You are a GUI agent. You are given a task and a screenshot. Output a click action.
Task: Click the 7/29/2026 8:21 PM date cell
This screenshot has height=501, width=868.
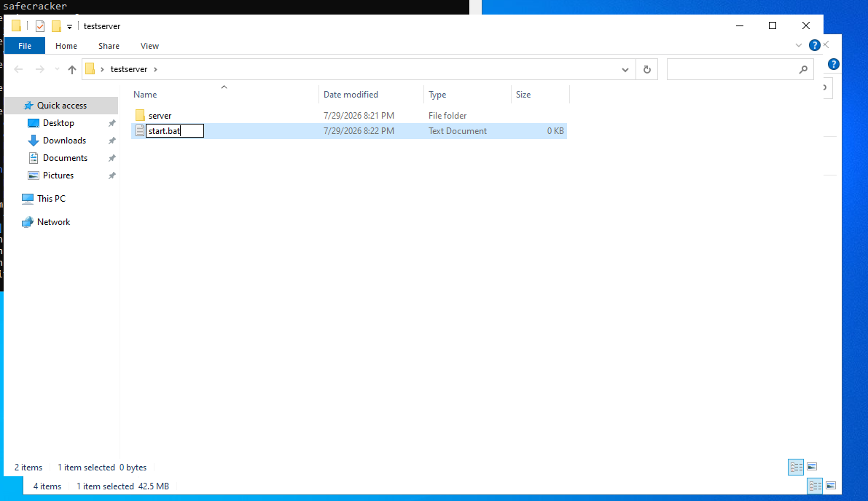[x=359, y=116]
